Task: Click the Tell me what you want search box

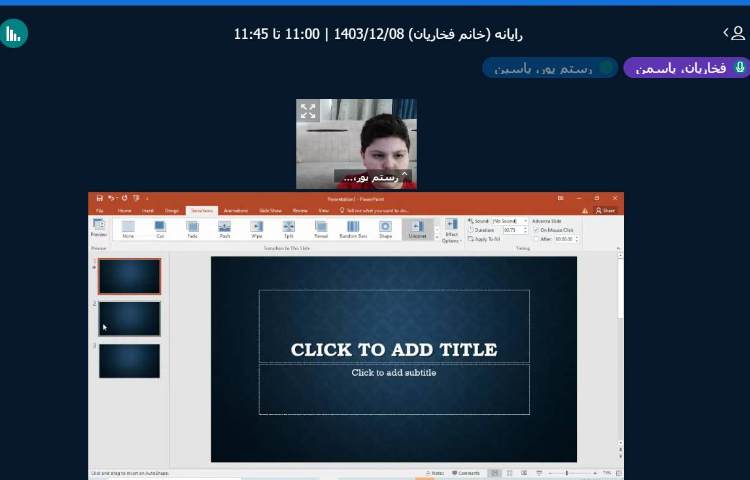Action: [x=374, y=210]
